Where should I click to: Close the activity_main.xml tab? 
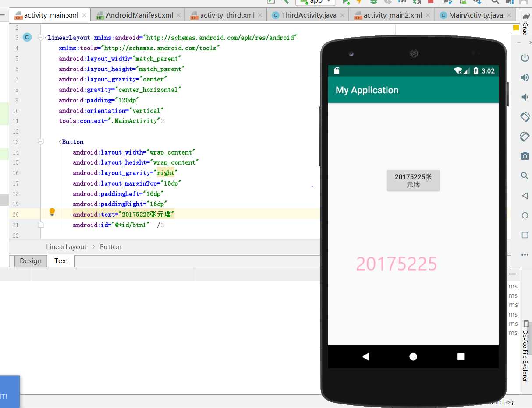coord(85,15)
